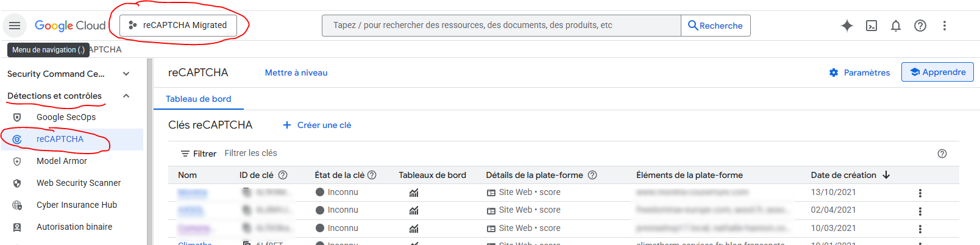Viewport: 980px width, 245px height.
Task: Open dashboard chart icon for 10/03/2021 row
Action: [414, 229]
